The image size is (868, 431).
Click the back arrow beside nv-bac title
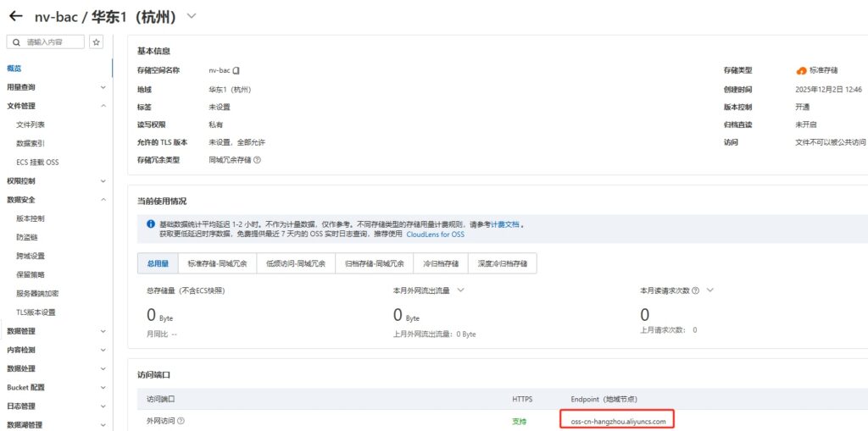tap(15, 16)
